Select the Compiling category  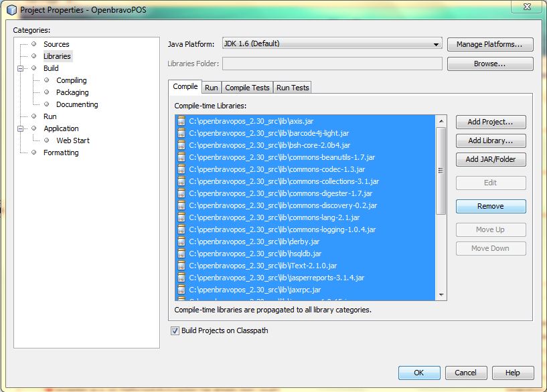(72, 80)
